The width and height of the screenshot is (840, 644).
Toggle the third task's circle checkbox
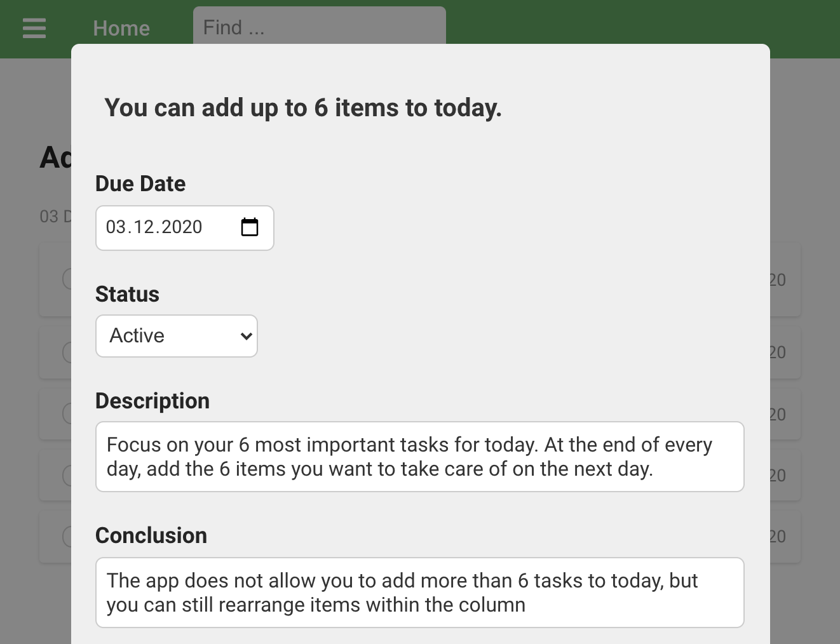67,414
